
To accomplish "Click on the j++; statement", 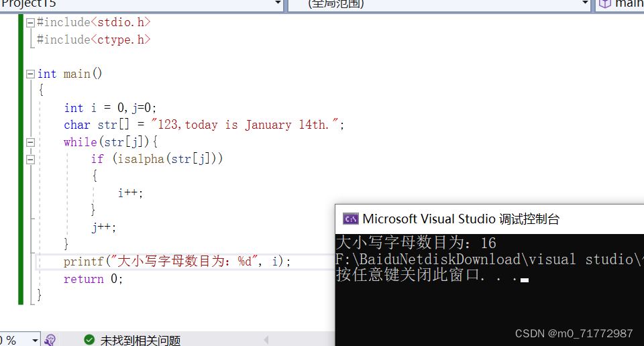I will point(104,227).
